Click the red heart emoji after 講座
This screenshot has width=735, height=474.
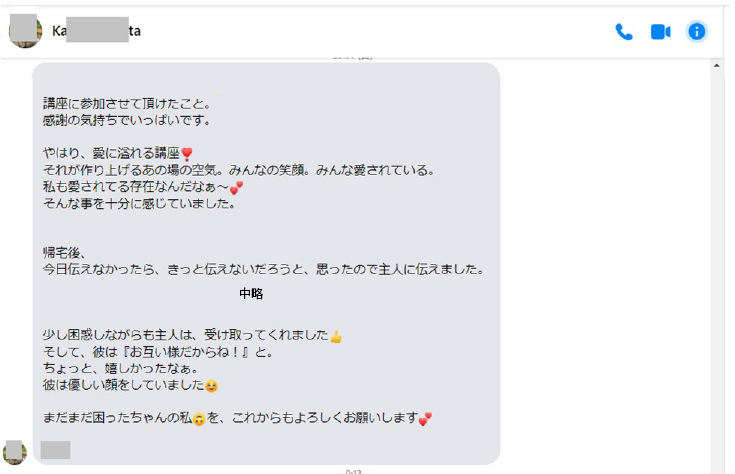pos(187,154)
